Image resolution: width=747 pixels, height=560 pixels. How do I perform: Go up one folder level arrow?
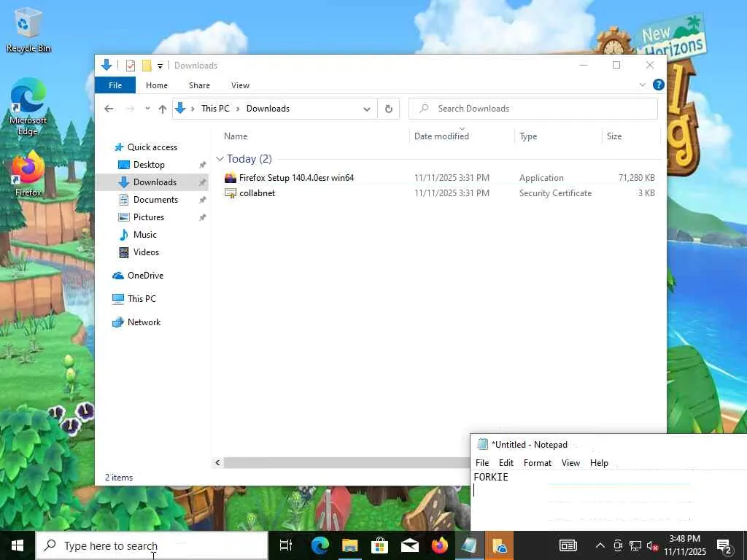[163, 109]
